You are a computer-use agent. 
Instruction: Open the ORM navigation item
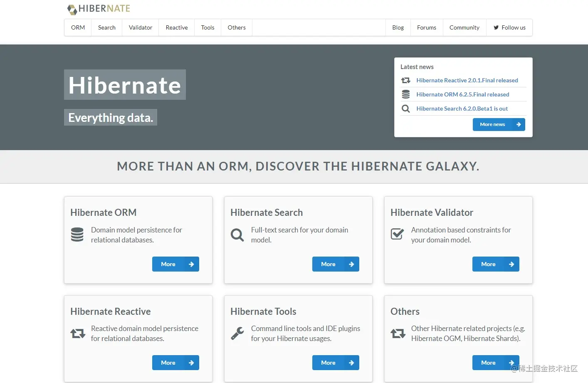[x=78, y=27]
